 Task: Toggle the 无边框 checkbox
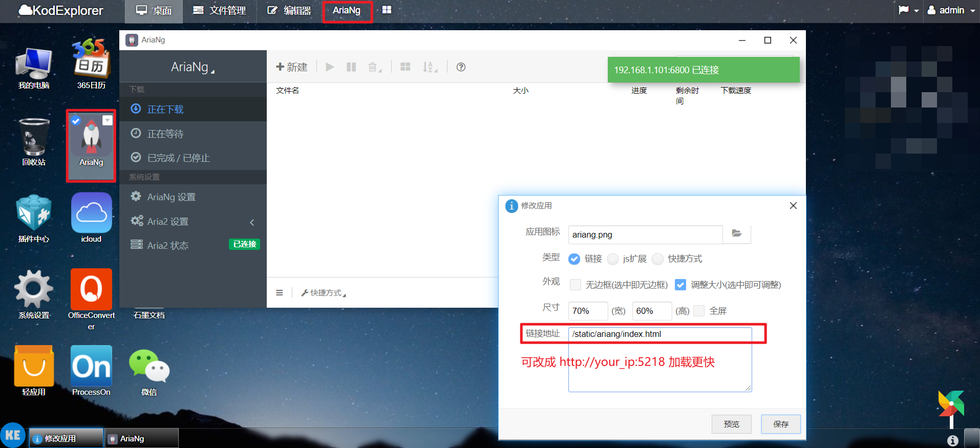click(576, 285)
